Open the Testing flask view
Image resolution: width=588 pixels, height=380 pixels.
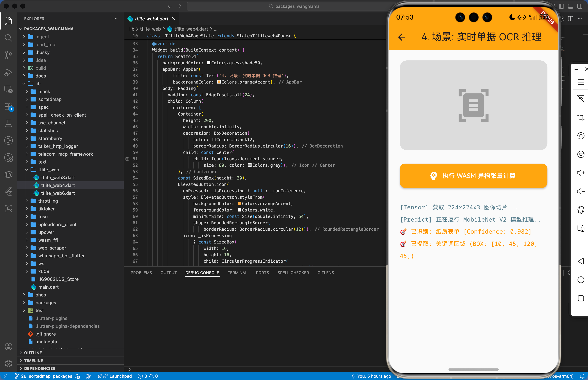(8, 123)
